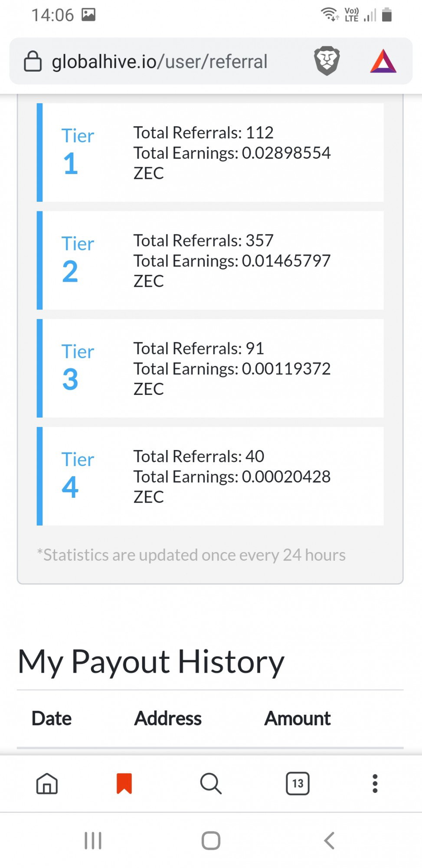The width and height of the screenshot is (422, 868).
Task: Select the Tier 4 referral card
Action: pyautogui.click(x=210, y=476)
